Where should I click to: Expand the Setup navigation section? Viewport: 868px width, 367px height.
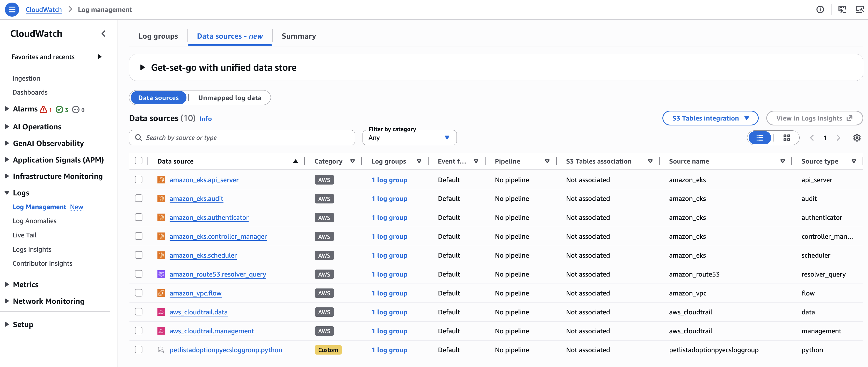[7, 324]
